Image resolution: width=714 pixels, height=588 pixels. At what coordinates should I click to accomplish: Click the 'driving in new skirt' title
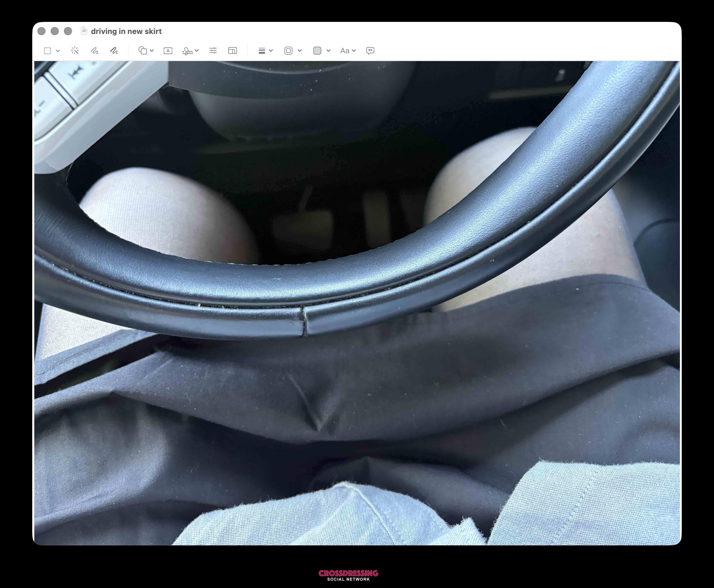coord(126,31)
